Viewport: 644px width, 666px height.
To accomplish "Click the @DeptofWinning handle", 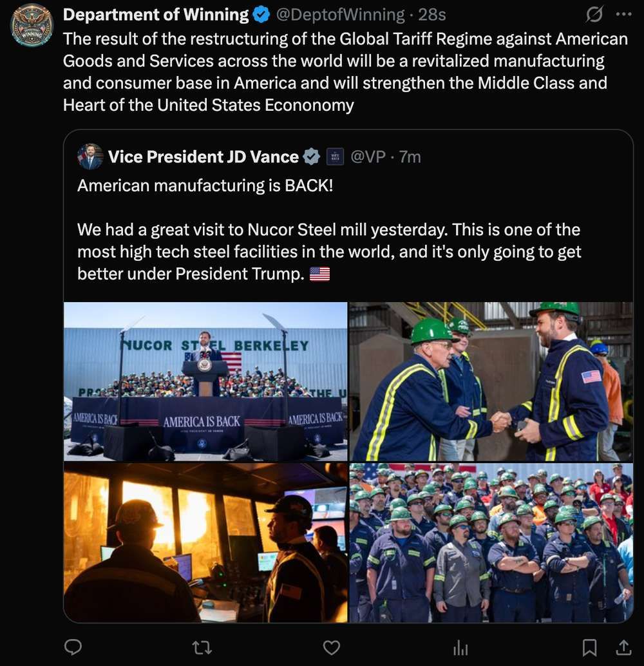I will pyautogui.click(x=340, y=15).
